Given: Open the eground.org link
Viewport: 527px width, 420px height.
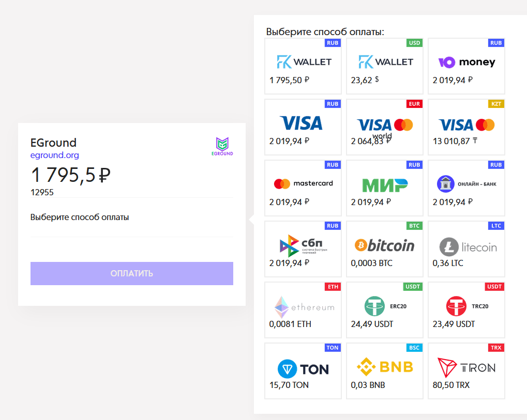Looking at the screenshot, I should (54, 155).
